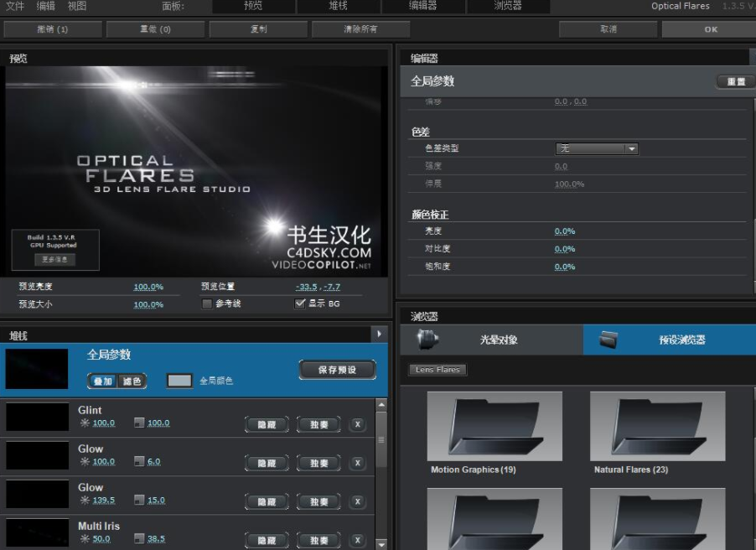Click the 预览亮度 100.0% value

click(x=148, y=287)
